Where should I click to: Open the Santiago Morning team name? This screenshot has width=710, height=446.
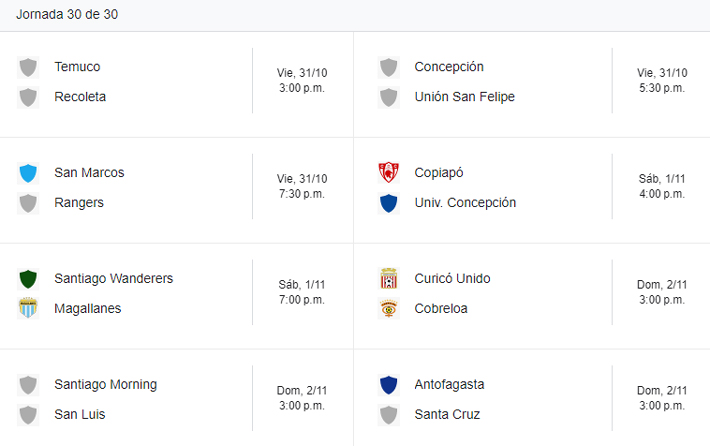[x=105, y=385]
